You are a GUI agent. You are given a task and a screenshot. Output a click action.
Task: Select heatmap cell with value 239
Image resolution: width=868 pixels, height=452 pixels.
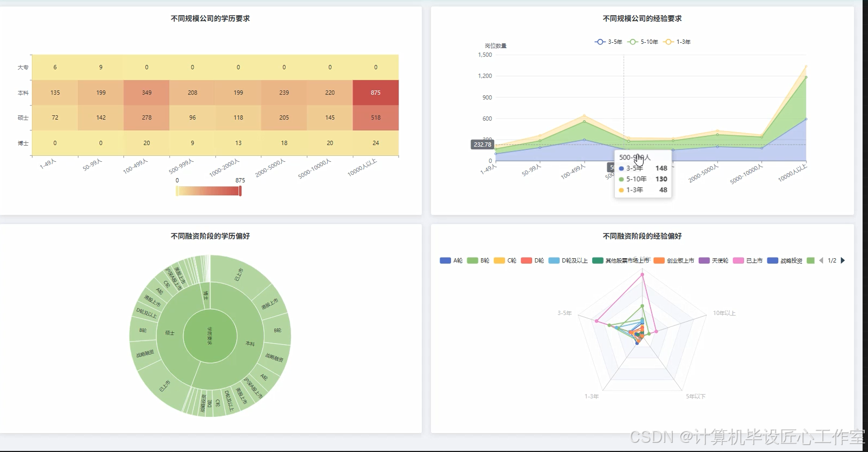click(x=284, y=93)
